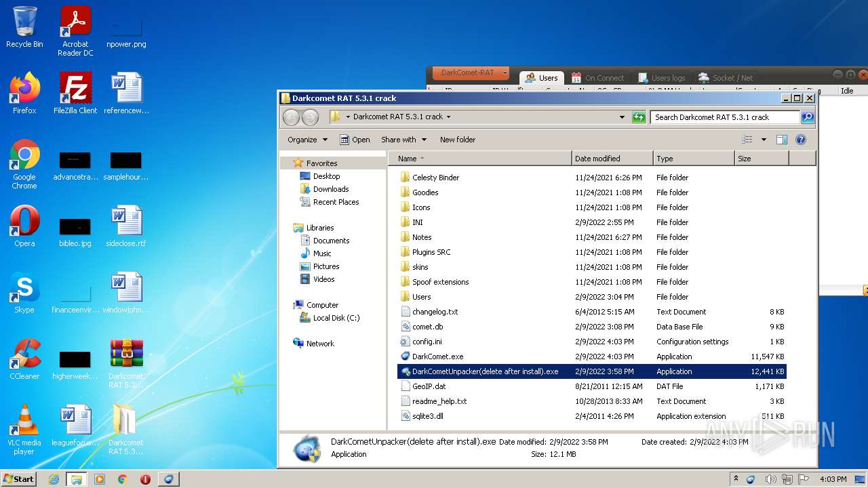Open address bar history dropdown
Screen dimensions: 868x488
[622, 117]
